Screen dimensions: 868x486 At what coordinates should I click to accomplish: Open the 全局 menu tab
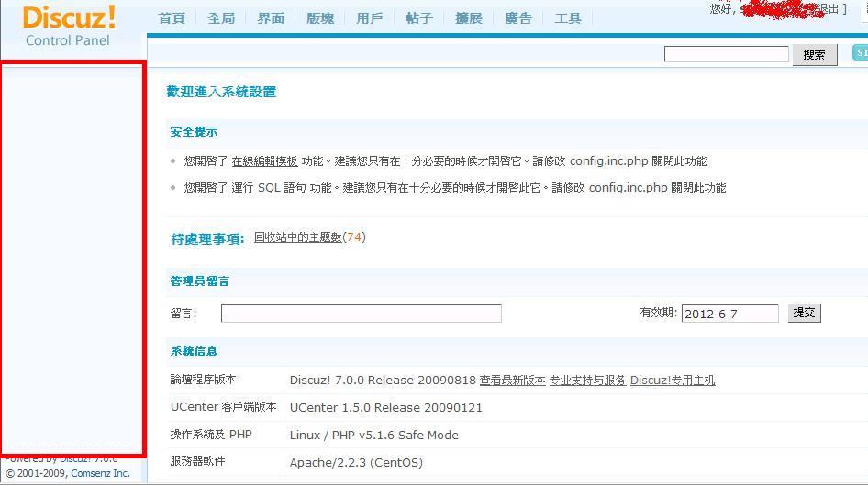coord(221,18)
